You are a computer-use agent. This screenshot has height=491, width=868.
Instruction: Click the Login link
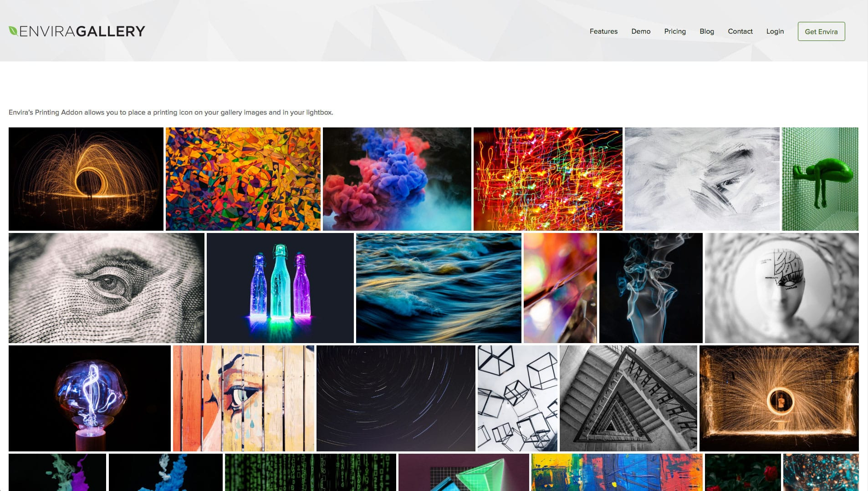point(775,31)
